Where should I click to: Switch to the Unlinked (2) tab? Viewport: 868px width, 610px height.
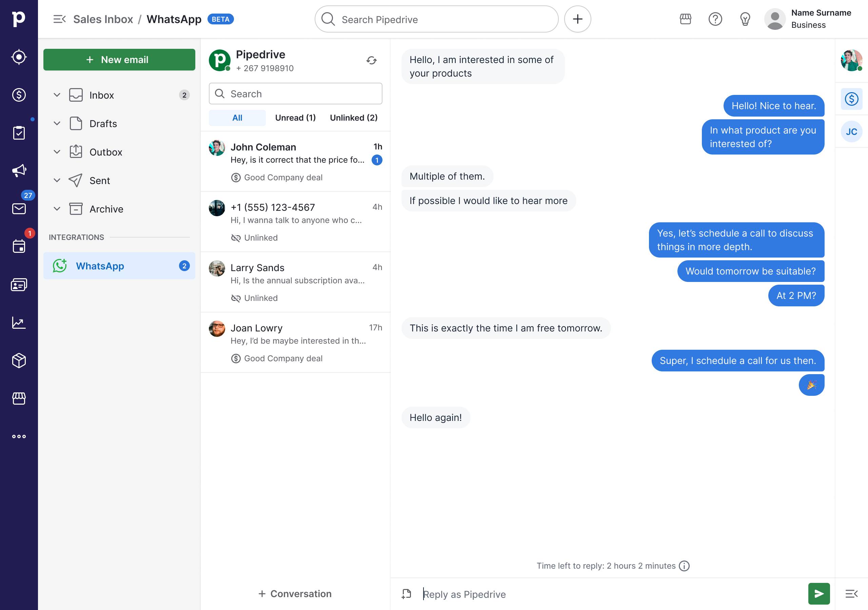pyautogui.click(x=354, y=118)
